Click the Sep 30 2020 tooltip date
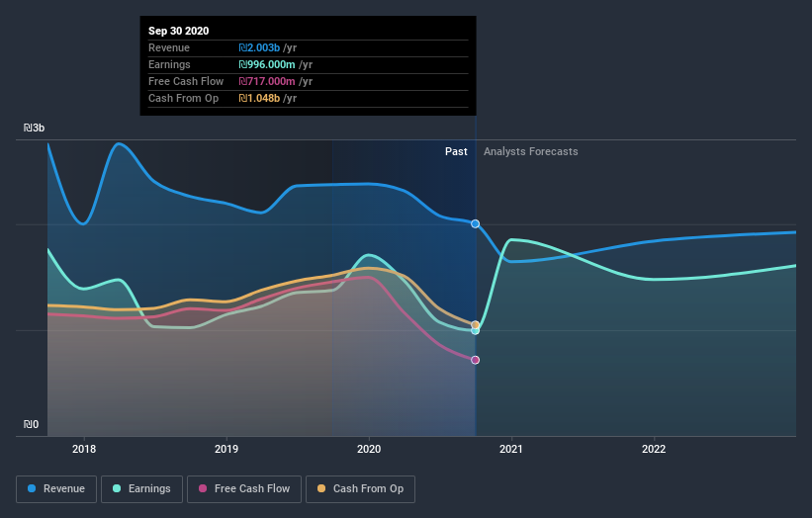The image size is (812, 518). pos(179,31)
